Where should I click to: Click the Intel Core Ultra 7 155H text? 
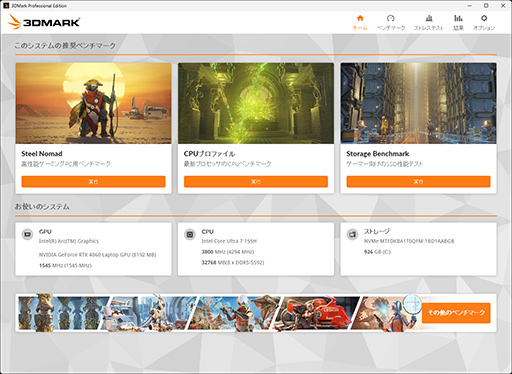coord(229,241)
